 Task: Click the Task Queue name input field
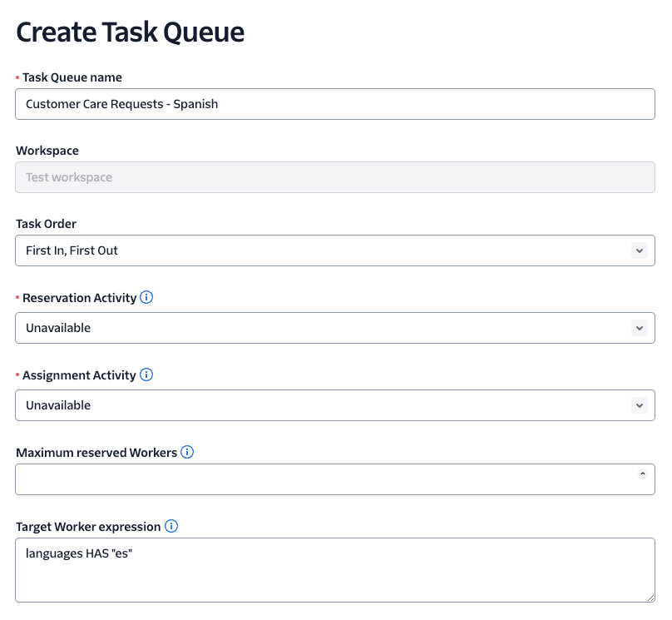(333, 103)
